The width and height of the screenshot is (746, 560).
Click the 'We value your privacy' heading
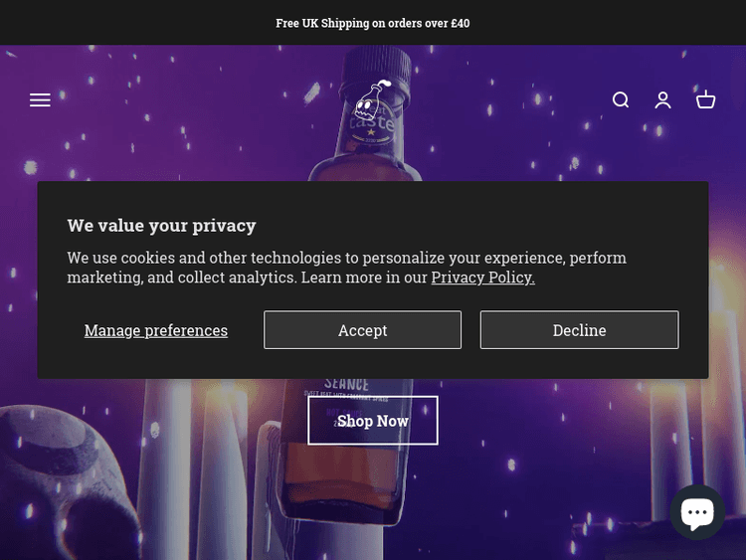pyautogui.click(x=161, y=226)
